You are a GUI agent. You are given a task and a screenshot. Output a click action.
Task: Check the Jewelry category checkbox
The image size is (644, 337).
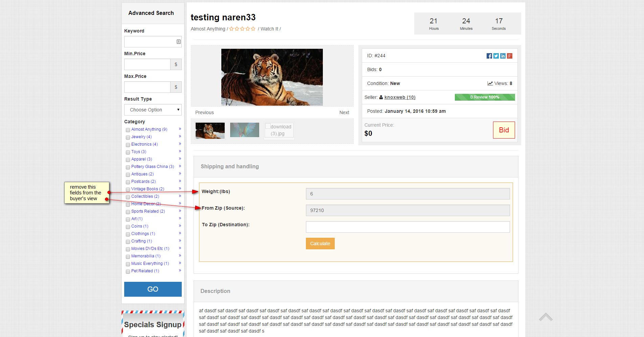(x=128, y=138)
